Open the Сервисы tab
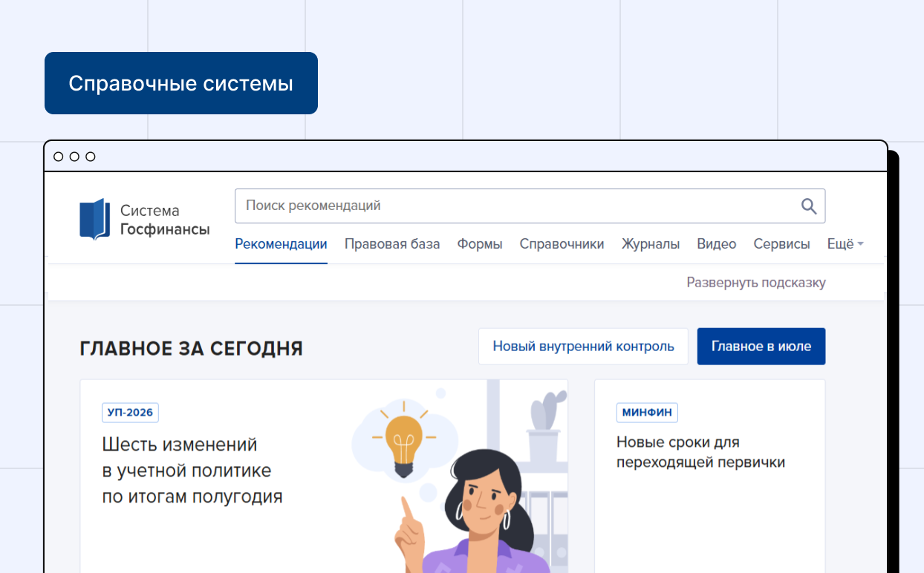The width and height of the screenshot is (924, 573). click(781, 244)
